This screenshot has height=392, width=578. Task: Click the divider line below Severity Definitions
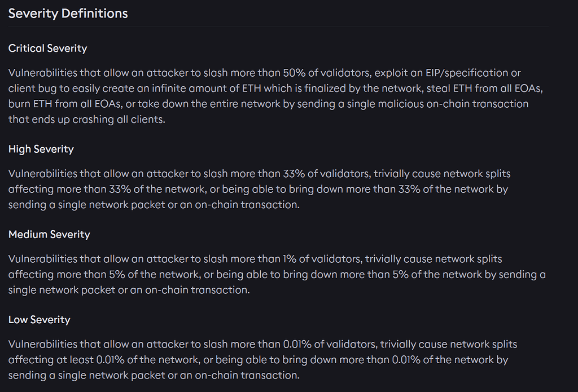tap(278, 27)
